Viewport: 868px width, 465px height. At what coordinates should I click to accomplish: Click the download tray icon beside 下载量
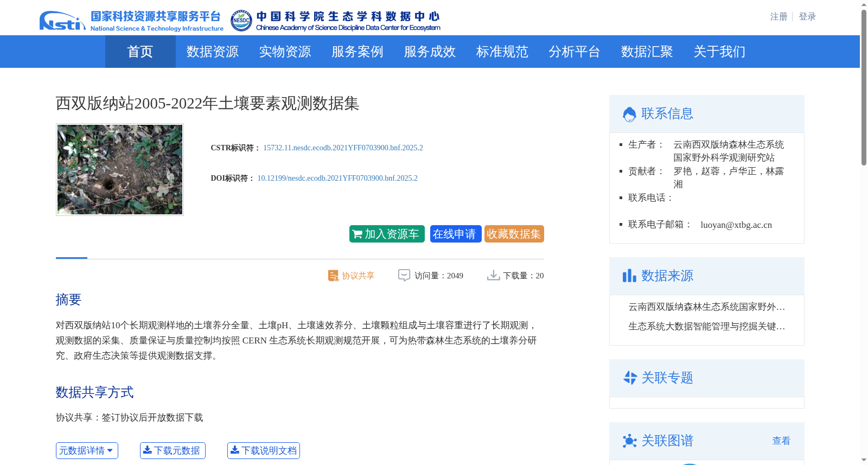coord(493,275)
